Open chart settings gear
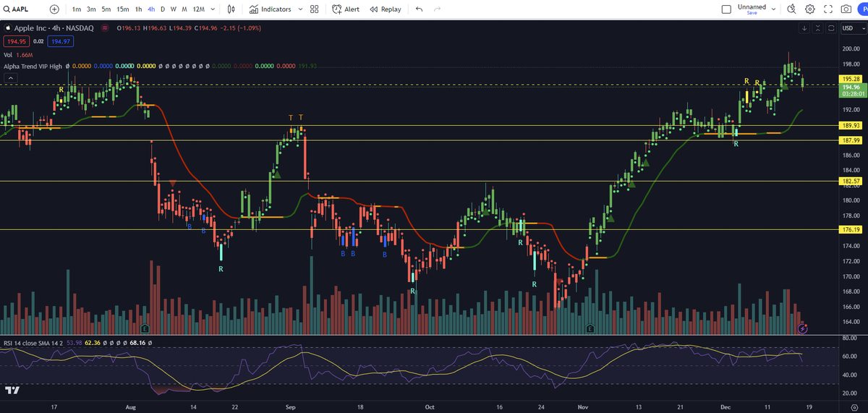This screenshot has height=413, width=868. [809, 9]
